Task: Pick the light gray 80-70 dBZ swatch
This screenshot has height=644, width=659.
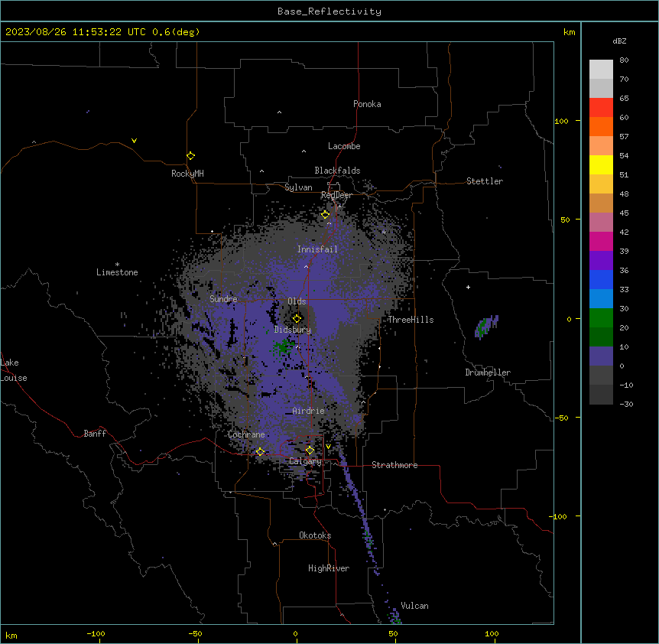Action: coord(601,70)
